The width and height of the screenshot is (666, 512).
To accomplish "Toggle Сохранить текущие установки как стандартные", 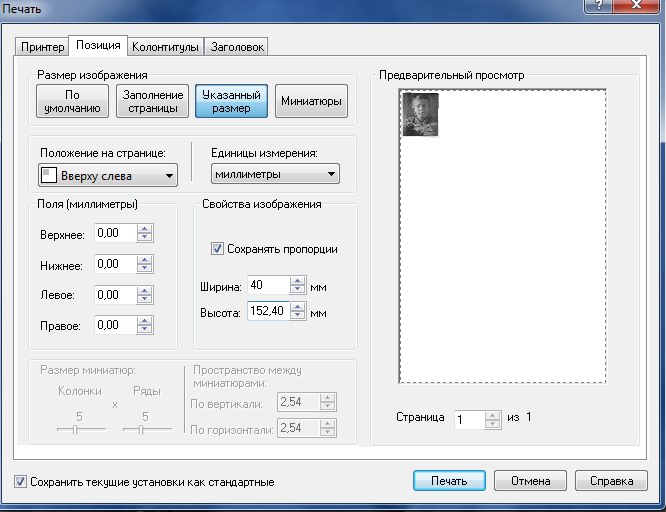I will click(x=20, y=481).
